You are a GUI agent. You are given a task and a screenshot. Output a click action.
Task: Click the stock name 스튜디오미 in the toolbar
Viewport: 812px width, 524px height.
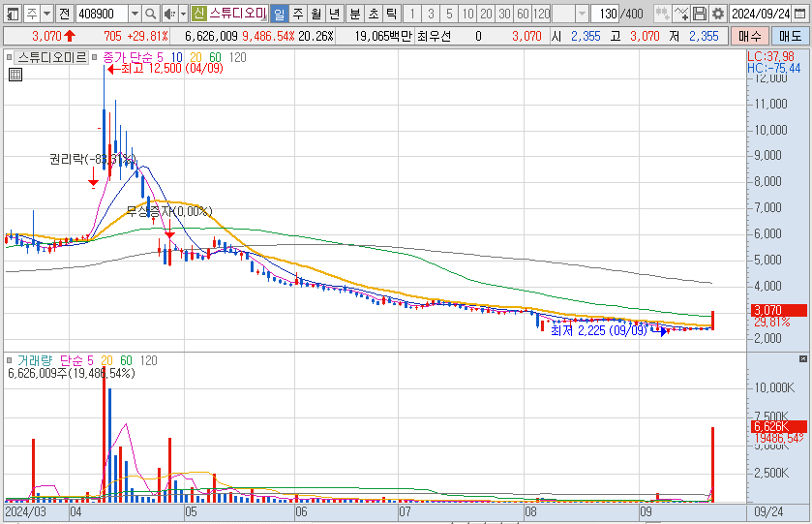click(x=238, y=14)
